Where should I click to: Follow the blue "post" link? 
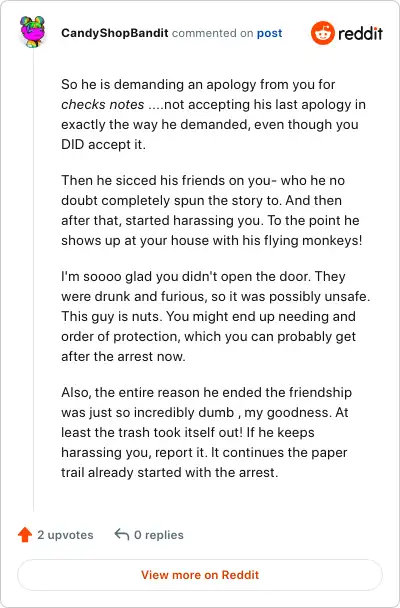[270, 33]
